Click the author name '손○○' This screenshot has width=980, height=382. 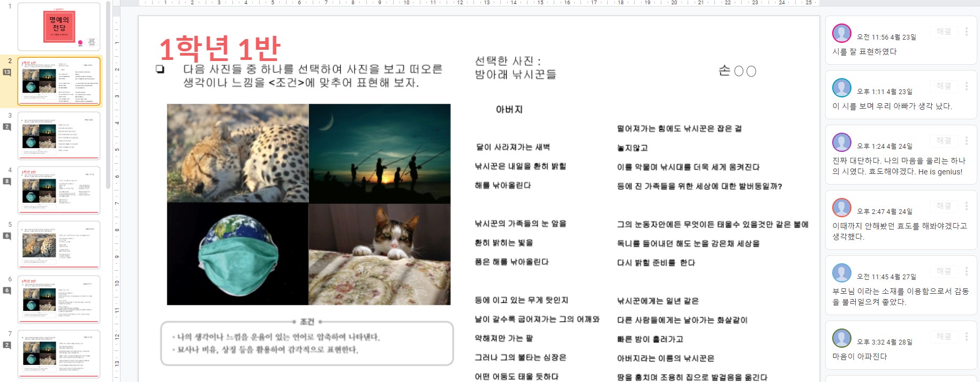tap(737, 71)
